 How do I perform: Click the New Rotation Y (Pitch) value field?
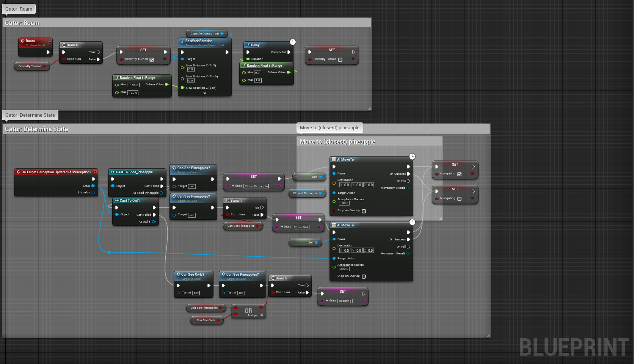point(191,80)
